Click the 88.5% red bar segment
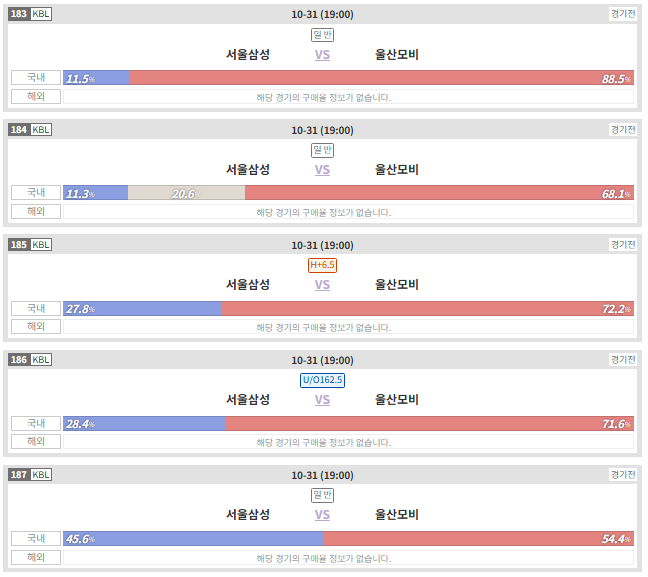Viewport: 648px width, 577px height. (381, 78)
